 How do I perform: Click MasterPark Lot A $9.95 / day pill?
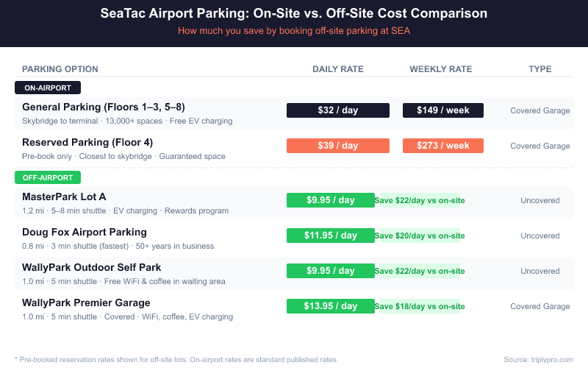click(x=330, y=200)
